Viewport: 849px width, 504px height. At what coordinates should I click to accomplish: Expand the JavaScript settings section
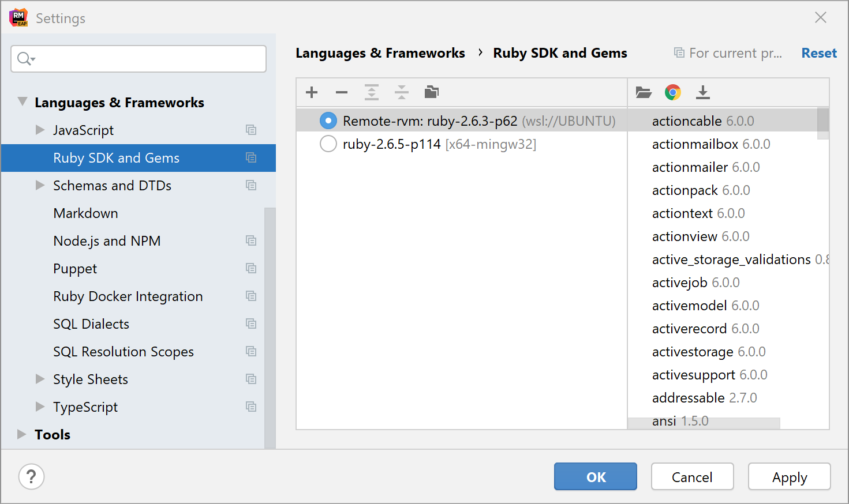pyautogui.click(x=40, y=130)
